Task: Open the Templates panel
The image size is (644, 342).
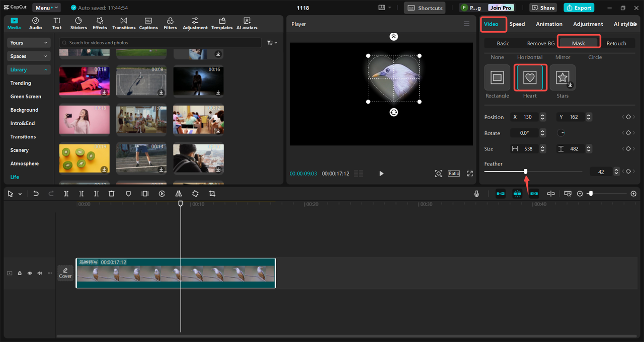Action: pos(222,23)
